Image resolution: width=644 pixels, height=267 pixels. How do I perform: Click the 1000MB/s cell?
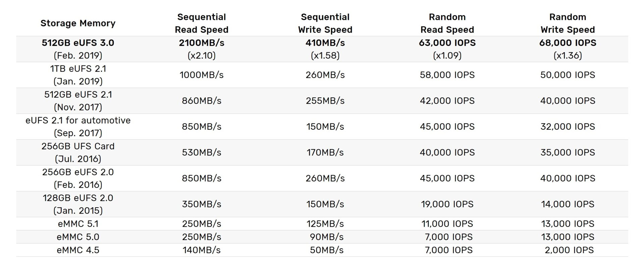pos(201,75)
